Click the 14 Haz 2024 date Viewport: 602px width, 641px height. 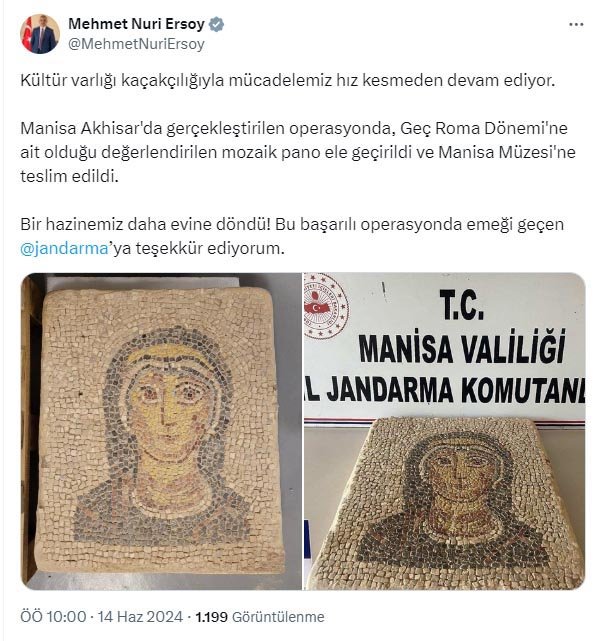pos(140,616)
